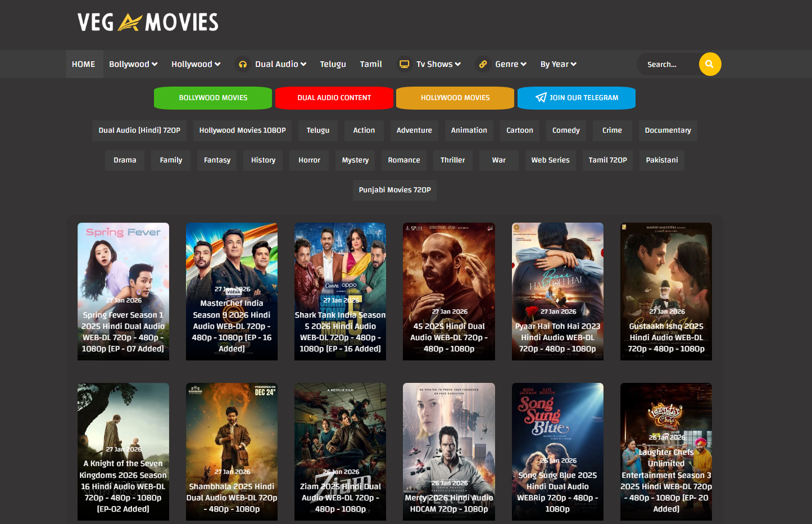812x524 pixels.
Task: Open the Mercy 2026 Hindi Audio poster
Action: tap(449, 451)
